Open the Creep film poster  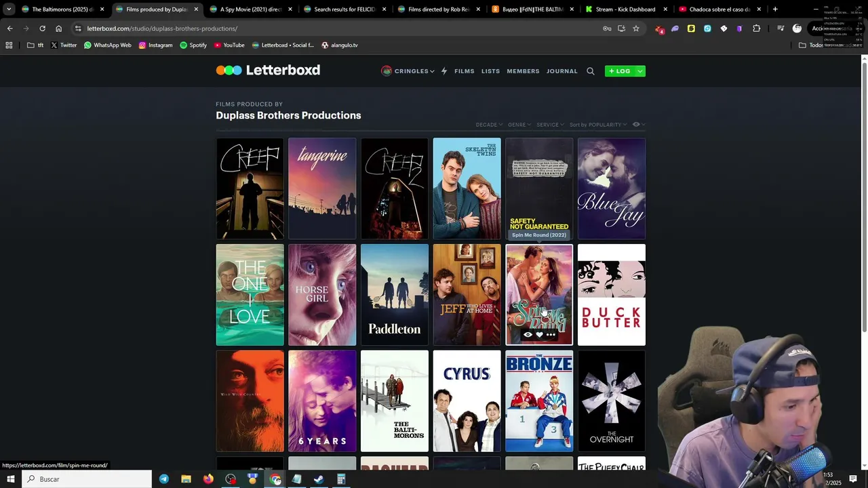(250, 188)
